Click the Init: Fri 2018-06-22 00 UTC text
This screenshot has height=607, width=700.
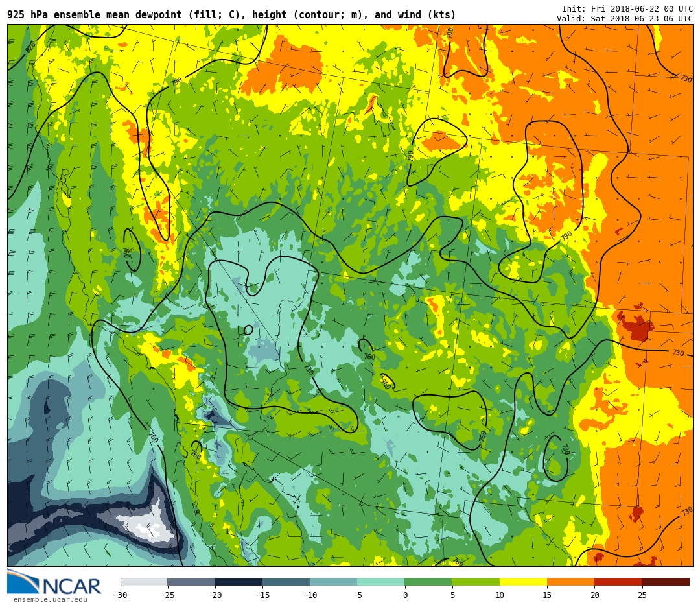(x=627, y=9)
